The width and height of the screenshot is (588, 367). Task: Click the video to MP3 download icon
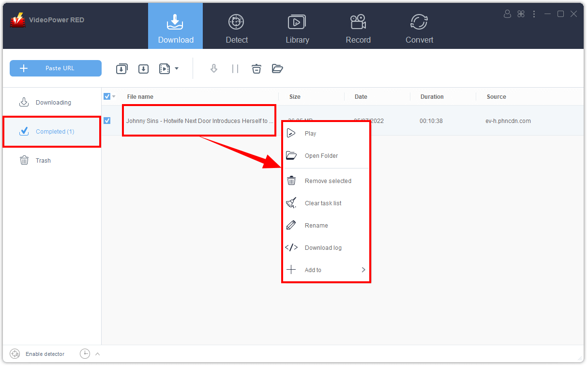point(165,69)
